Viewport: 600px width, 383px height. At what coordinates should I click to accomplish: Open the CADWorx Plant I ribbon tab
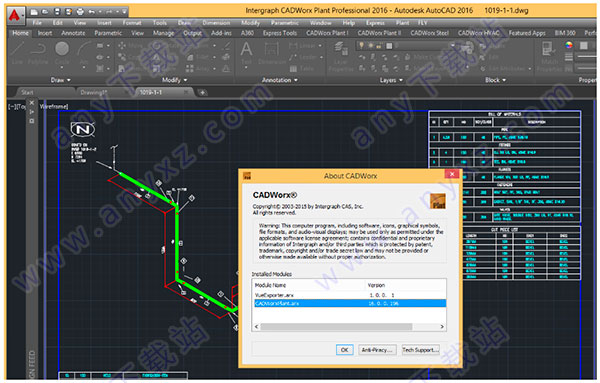coord(327,33)
